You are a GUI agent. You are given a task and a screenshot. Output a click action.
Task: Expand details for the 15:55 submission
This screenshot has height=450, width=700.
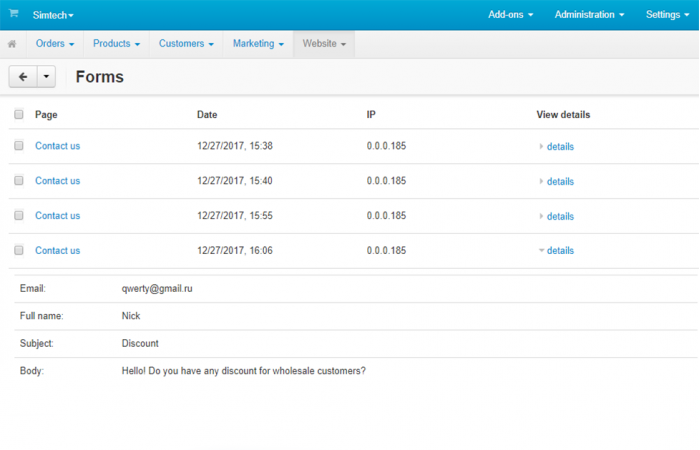tap(557, 216)
